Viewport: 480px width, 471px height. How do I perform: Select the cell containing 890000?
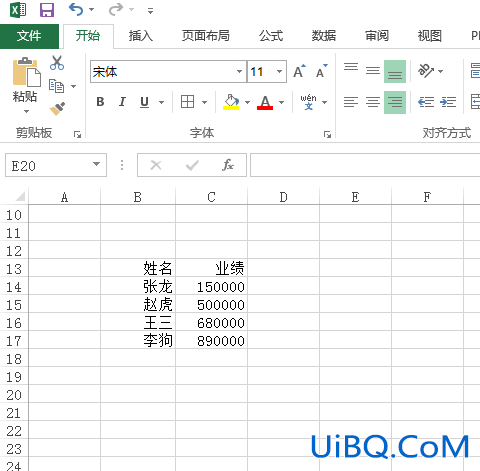[211, 340]
